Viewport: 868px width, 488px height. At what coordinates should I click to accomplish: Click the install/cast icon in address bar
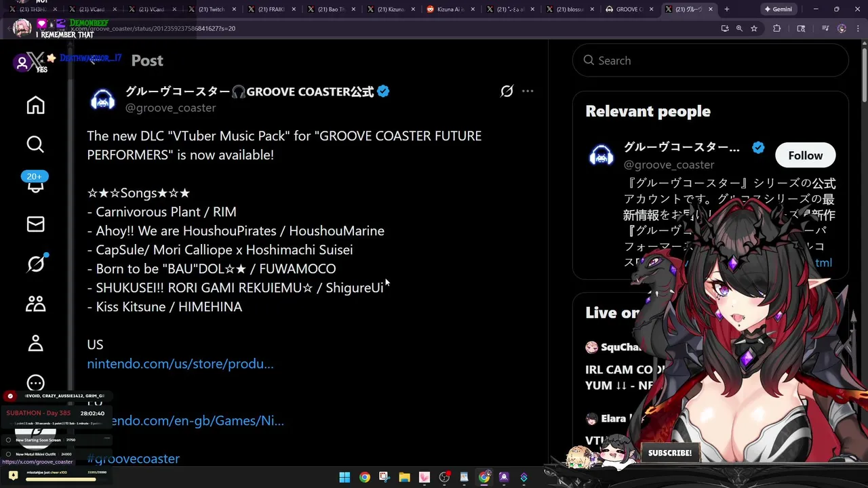(725, 28)
